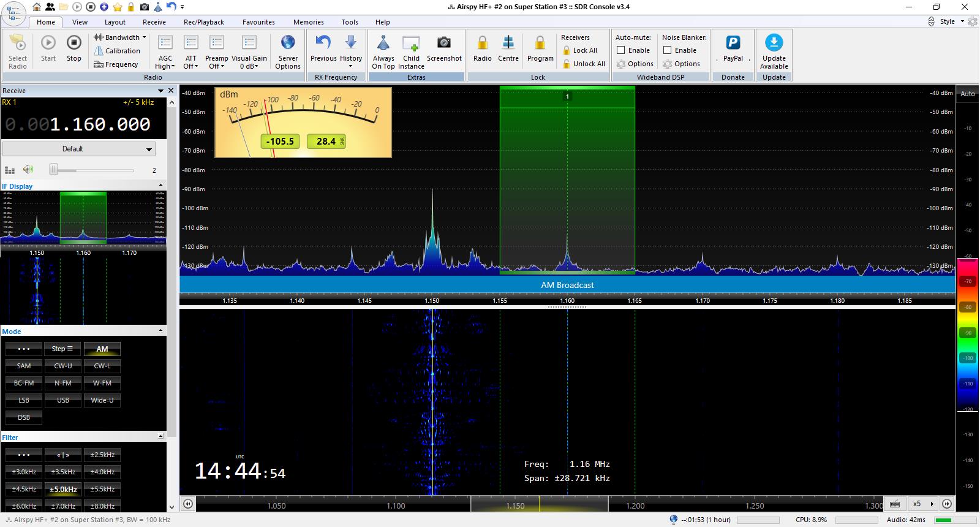This screenshot has height=527, width=980.
Task: Choose ±3.0kHz filter
Action: tap(24, 472)
